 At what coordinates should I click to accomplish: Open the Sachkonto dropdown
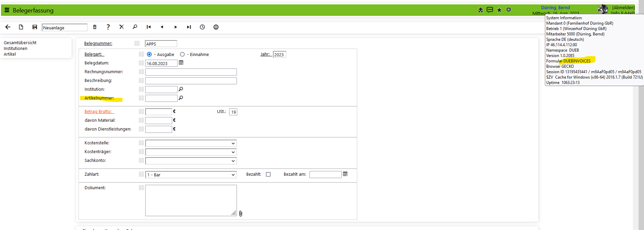pyautogui.click(x=191, y=161)
